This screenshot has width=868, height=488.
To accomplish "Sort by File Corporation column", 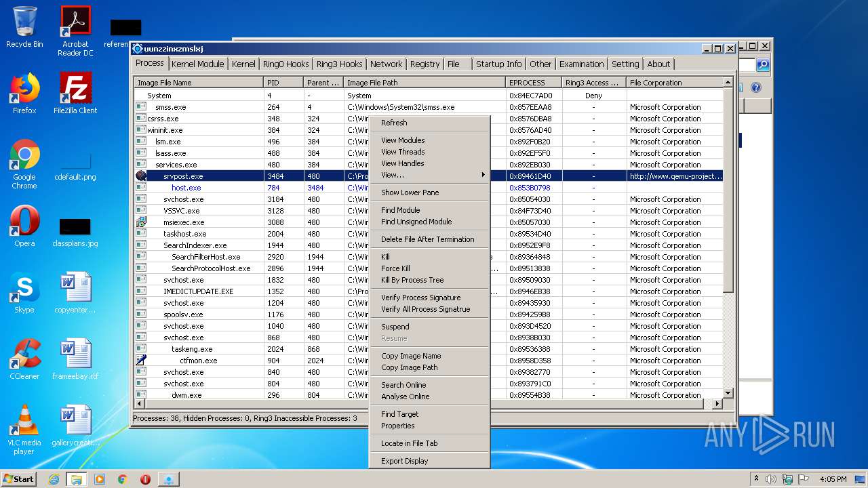I will click(x=674, y=83).
